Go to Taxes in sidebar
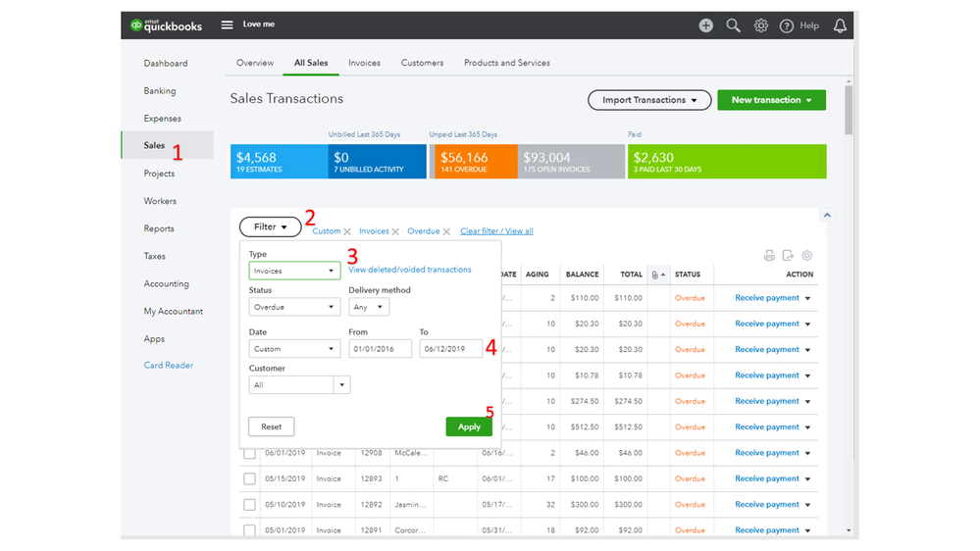Viewport: 980px width, 551px height. (x=154, y=256)
